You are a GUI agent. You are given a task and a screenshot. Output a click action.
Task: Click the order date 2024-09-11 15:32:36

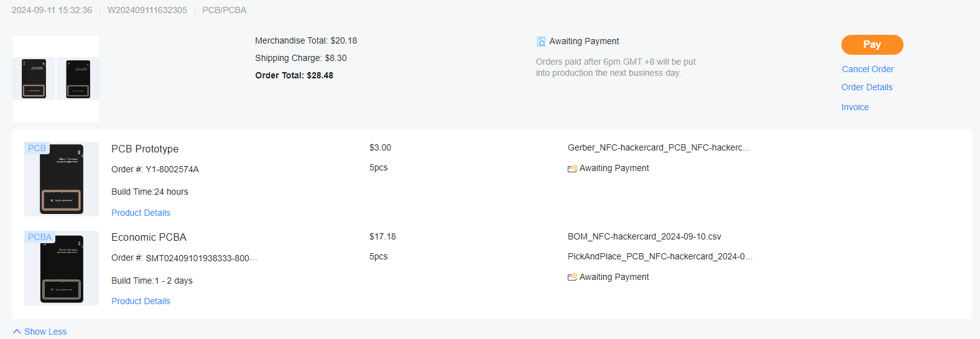52,10
